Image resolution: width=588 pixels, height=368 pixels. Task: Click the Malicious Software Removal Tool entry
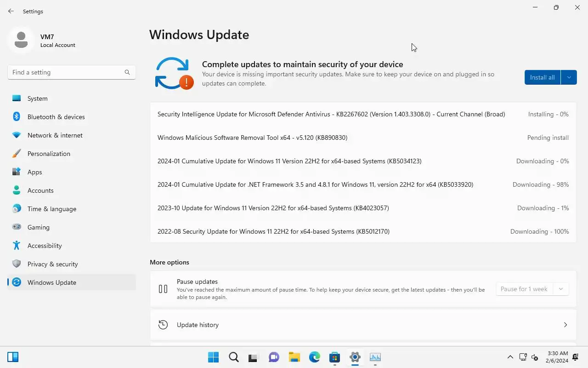252,138
